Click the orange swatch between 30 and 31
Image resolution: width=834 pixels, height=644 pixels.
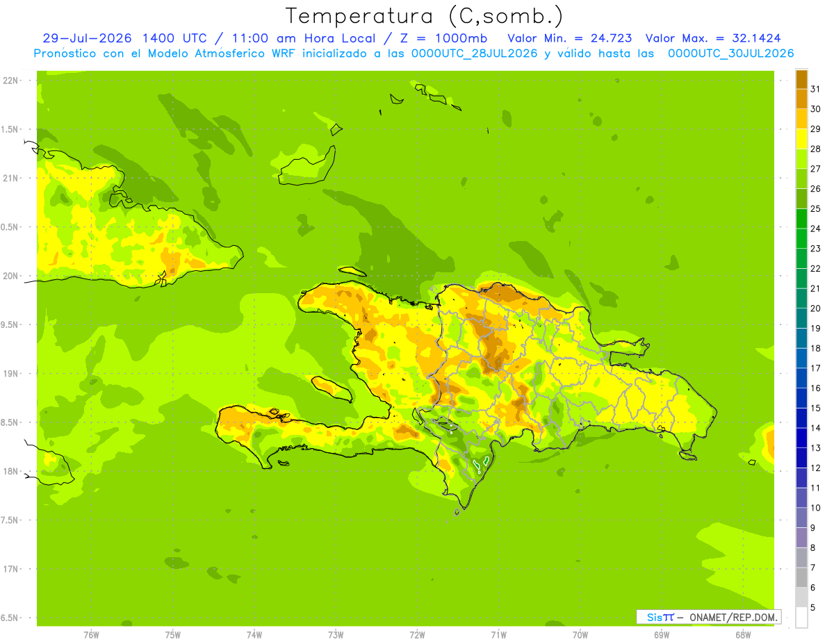[x=801, y=99]
